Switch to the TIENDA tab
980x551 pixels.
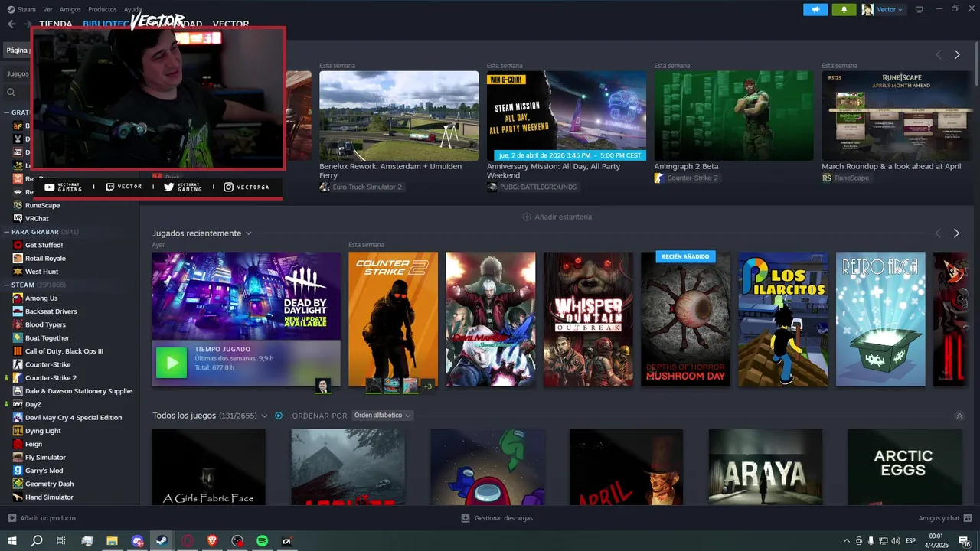[x=56, y=24]
